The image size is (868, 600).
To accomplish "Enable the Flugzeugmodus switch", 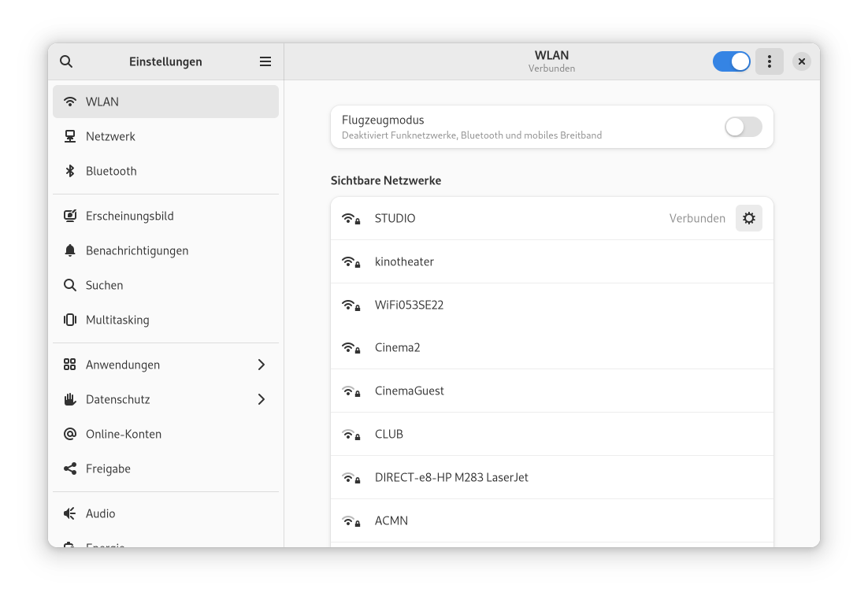I will coord(743,127).
